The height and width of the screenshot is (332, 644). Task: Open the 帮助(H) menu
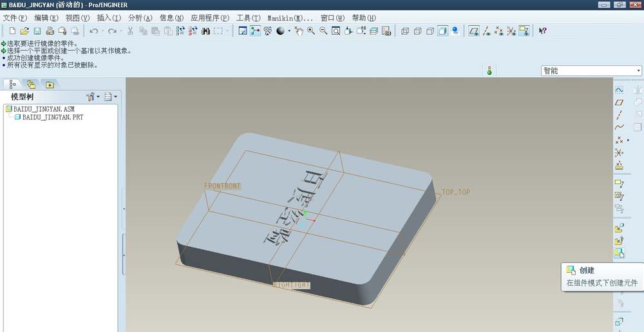364,18
